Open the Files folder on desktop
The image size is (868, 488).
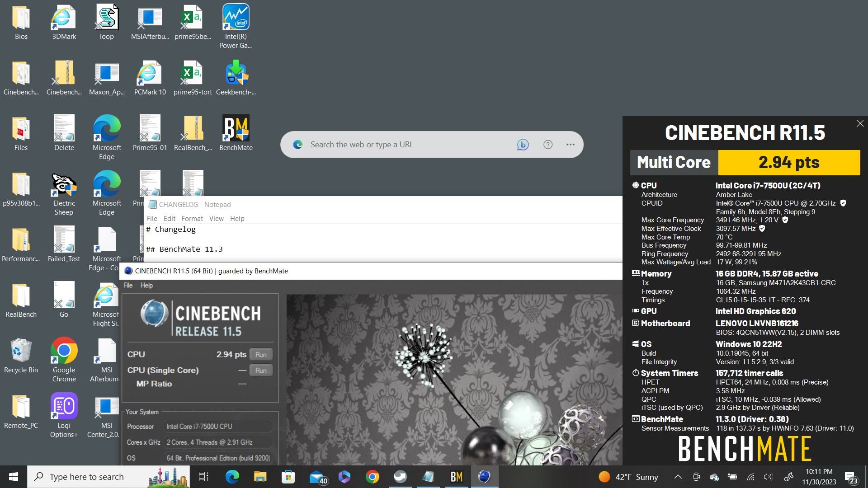click(x=21, y=133)
